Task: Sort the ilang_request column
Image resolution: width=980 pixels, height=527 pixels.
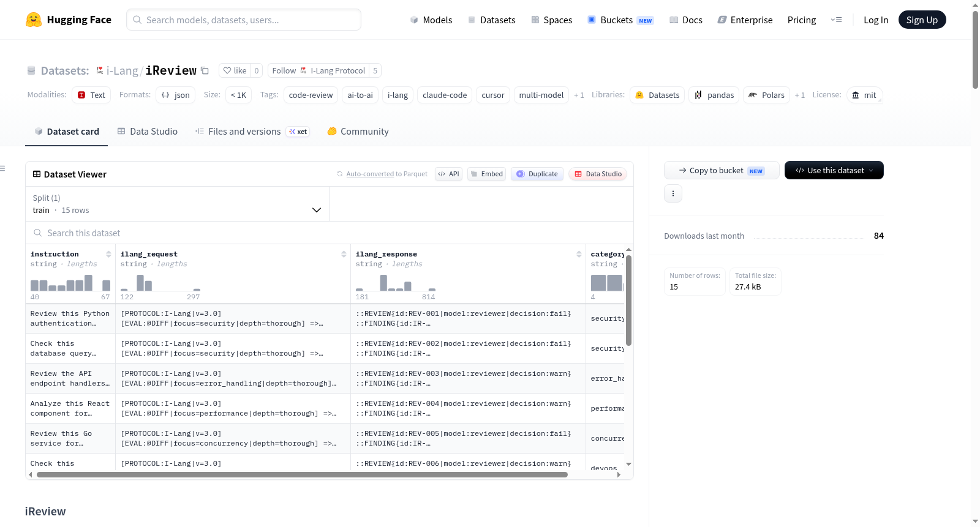Action: click(x=344, y=254)
